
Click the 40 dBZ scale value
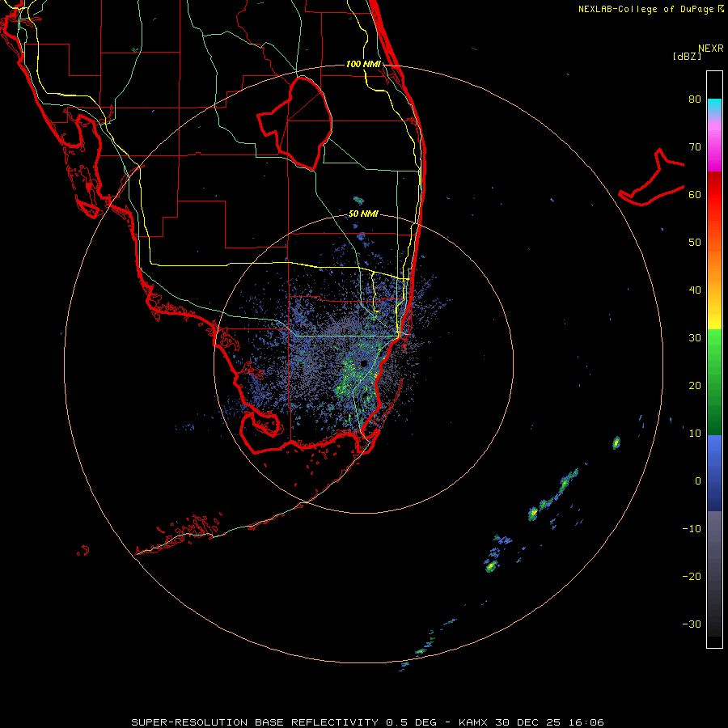[x=695, y=290]
